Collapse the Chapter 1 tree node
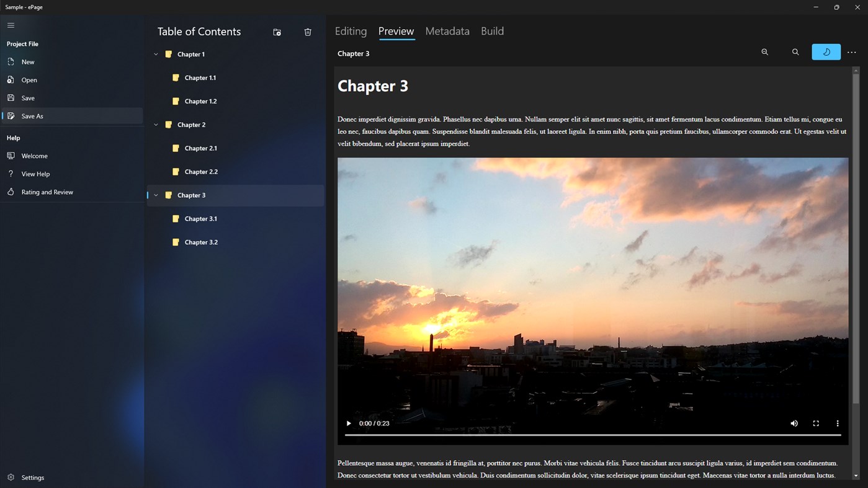Screen dimensions: 868x488 pyautogui.click(x=156, y=54)
